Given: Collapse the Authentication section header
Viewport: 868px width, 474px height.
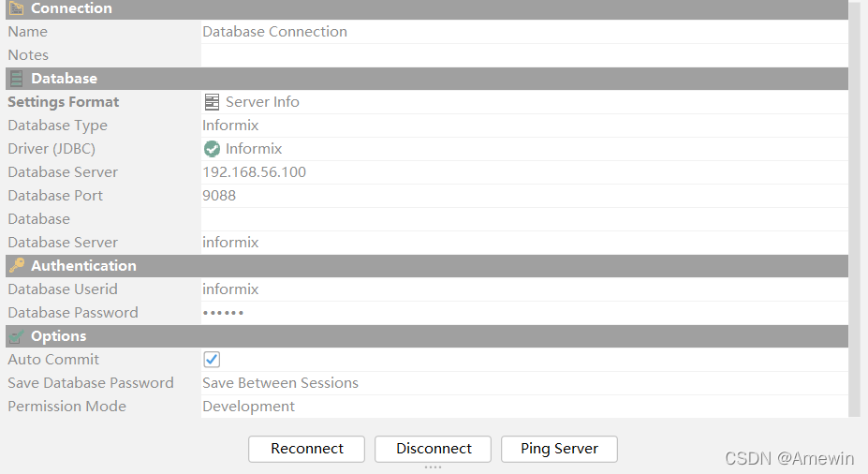Looking at the screenshot, I should coord(427,266).
